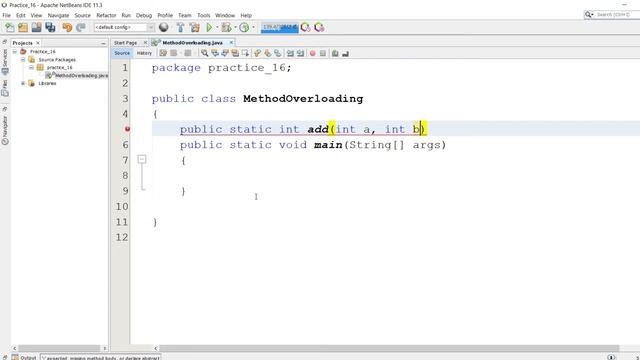The width and height of the screenshot is (640, 360).
Task: Switch to the Start Page tab
Action: [125, 42]
